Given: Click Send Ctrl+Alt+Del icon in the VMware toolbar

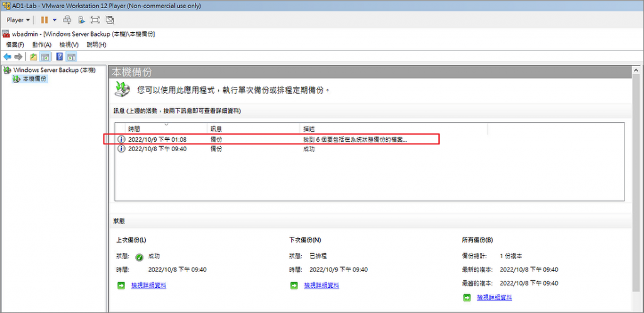Looking at the screenshot, I should [x=68, y=20].
